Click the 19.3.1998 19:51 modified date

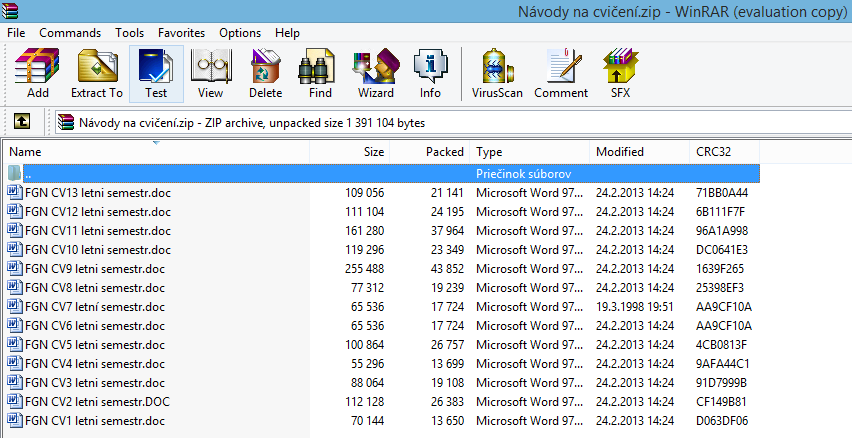635,306
